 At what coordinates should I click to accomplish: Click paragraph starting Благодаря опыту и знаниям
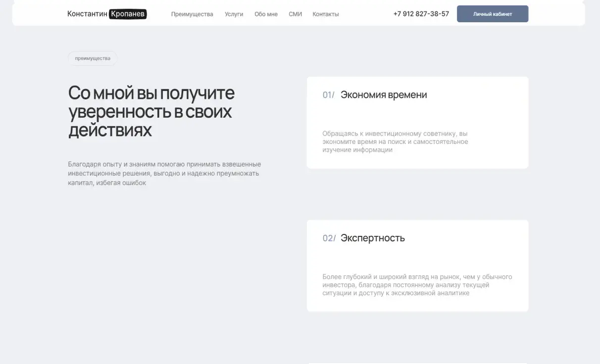click(x=164, y=174)
